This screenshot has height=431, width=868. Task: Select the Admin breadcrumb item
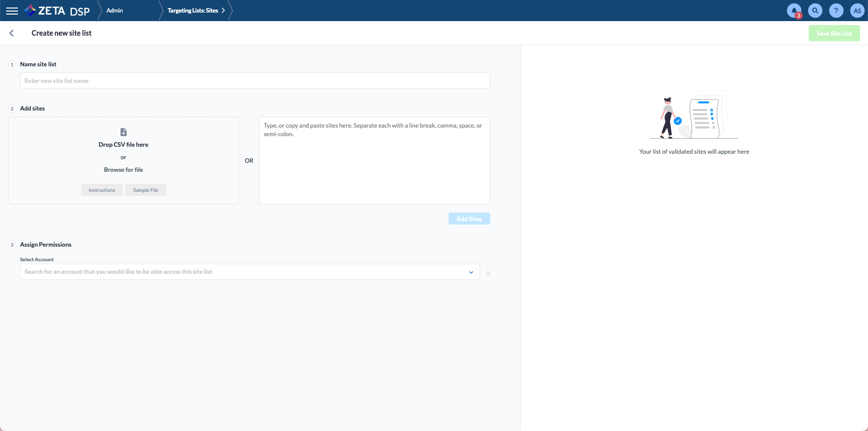(x=115, y=11)
